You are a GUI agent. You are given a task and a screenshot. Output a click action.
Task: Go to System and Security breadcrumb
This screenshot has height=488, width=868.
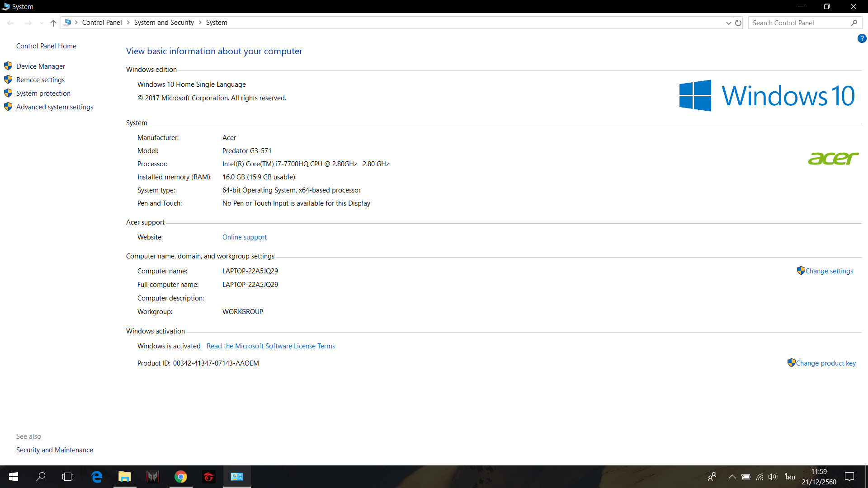(164, 23)
